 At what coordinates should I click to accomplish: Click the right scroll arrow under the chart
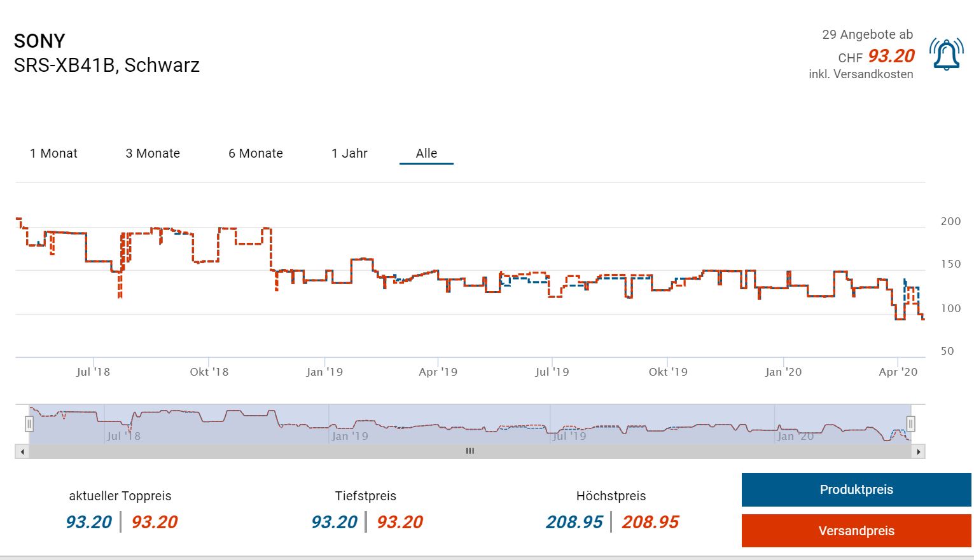(x=918, y=451)
